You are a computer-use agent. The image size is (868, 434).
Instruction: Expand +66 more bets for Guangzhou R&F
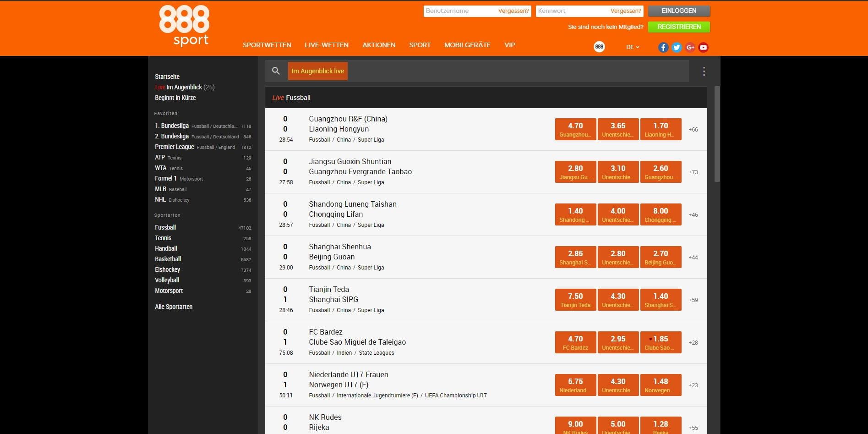point(693,130)
